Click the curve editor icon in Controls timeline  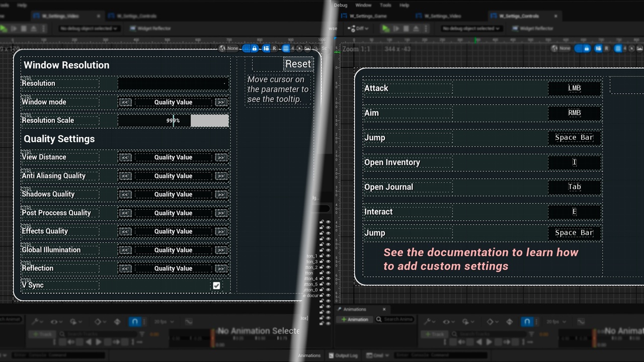click(x=581, y=322)
